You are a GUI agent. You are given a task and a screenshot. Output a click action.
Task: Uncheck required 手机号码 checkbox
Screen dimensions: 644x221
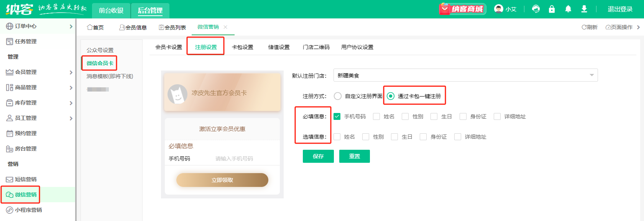coord(337,116)
